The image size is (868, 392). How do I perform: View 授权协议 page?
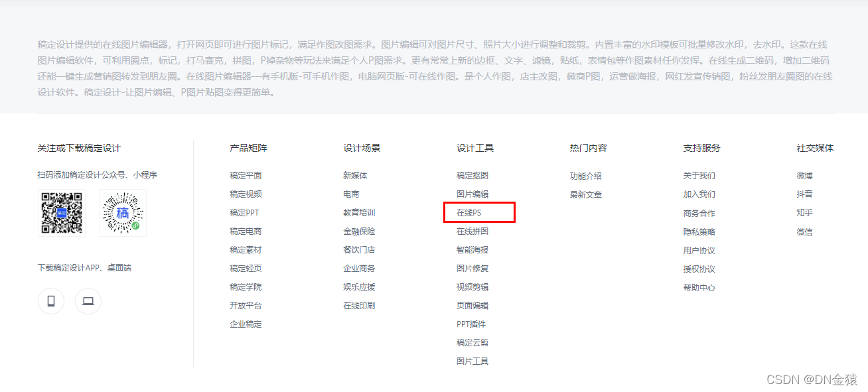[x=699, y=269]
